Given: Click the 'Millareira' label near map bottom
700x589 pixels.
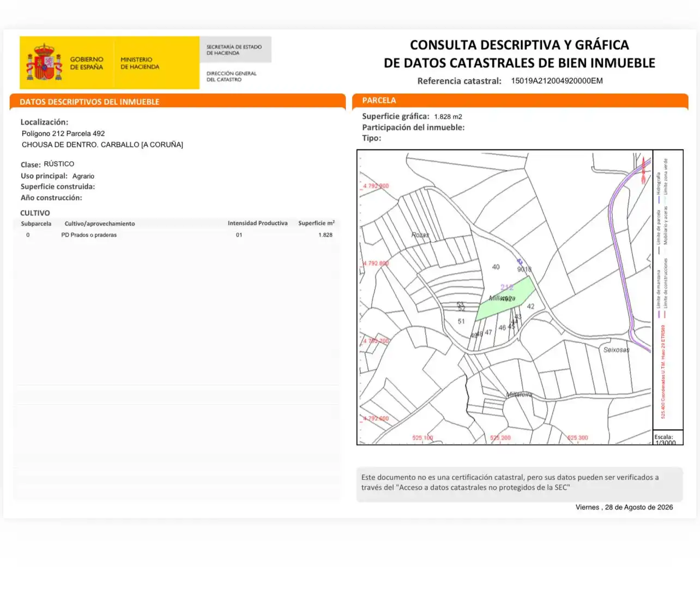Looking at the screenshot, I should [519, 394].
